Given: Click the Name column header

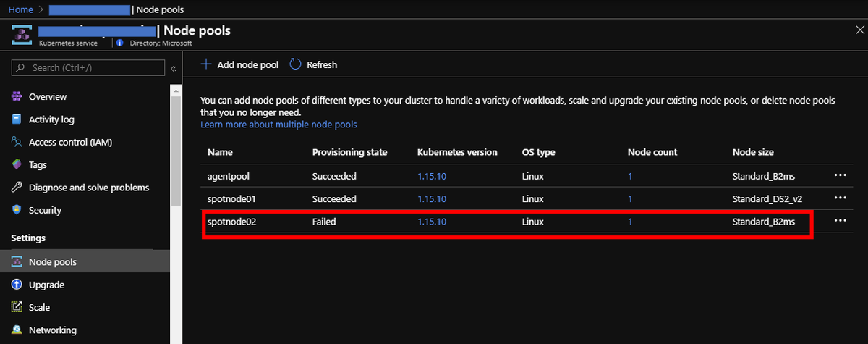Looking at the screenshot, I should 220,152.
